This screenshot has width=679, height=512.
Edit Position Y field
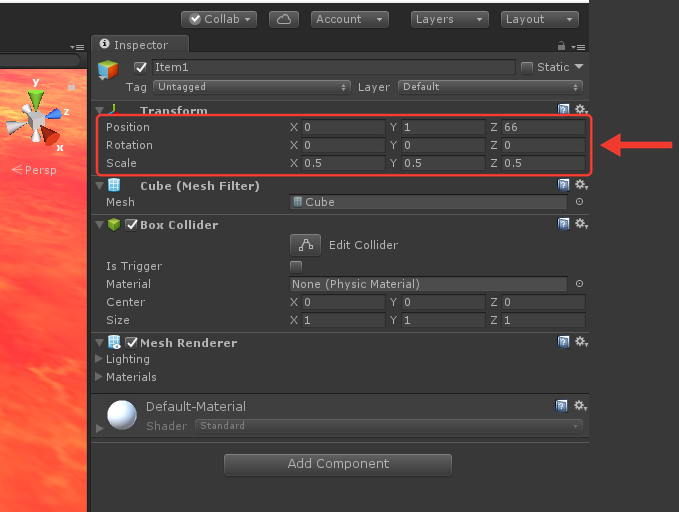point(443,127)
